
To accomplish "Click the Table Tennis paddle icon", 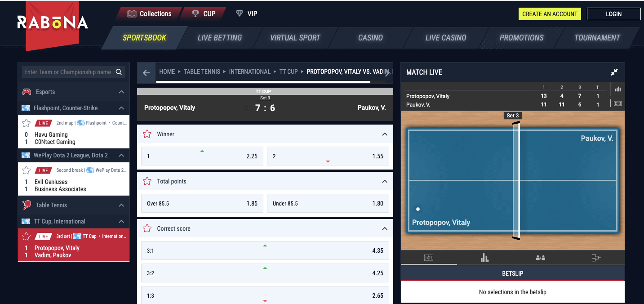I will 27,205.
